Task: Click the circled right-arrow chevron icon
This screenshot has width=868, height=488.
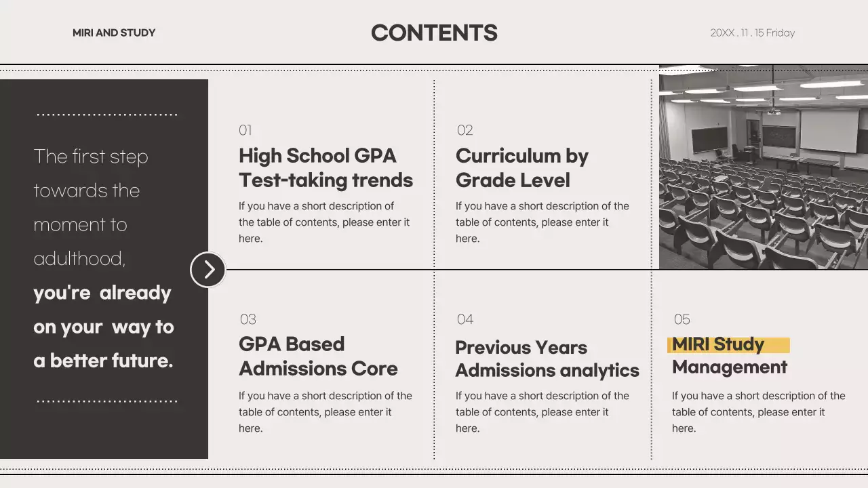Action: [208, 270]
